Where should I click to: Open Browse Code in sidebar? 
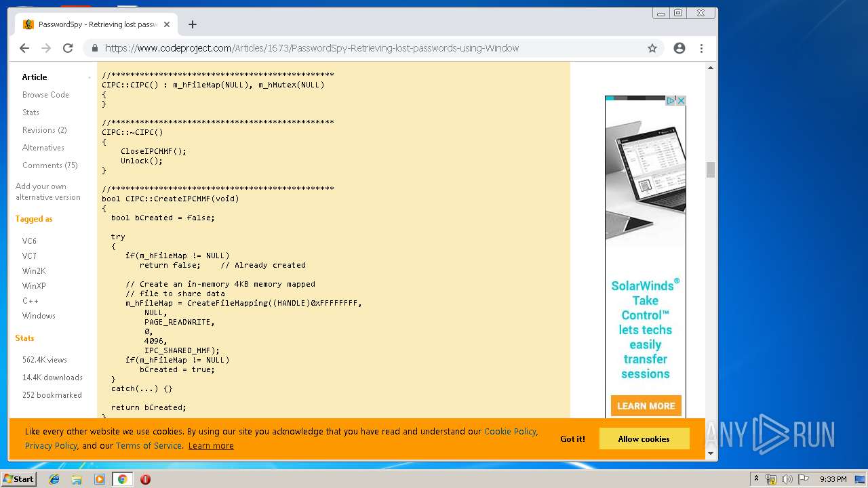(45, 95)
